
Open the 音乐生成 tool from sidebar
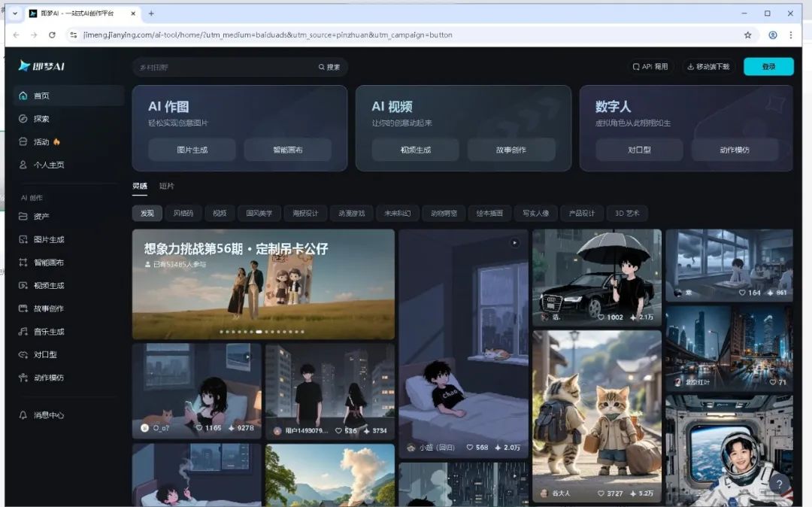tap(43, 332)
